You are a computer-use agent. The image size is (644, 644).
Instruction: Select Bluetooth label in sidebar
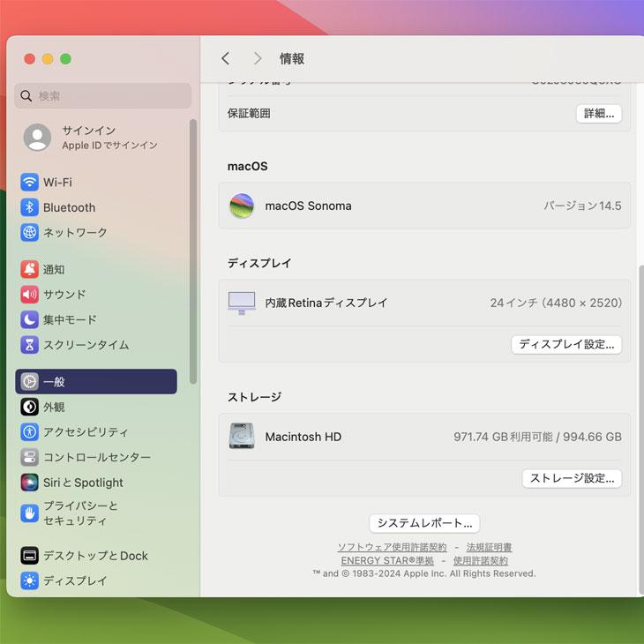point(69,207)
